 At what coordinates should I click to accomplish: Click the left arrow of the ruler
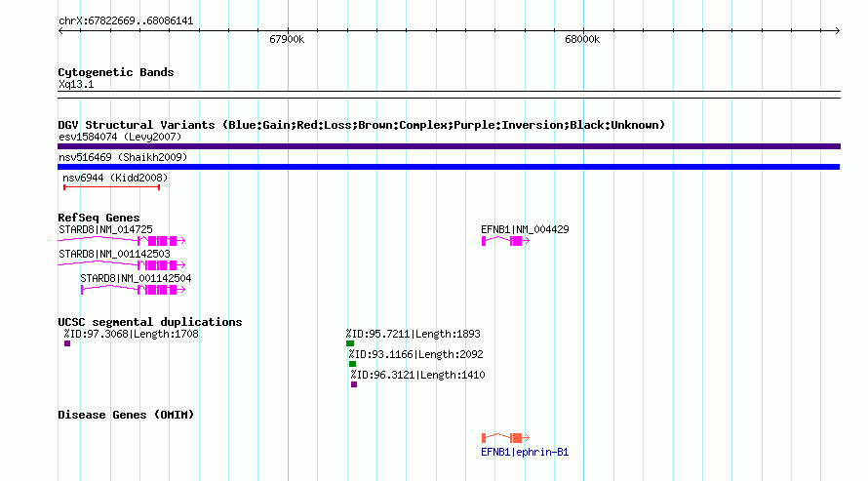(60, 31)
